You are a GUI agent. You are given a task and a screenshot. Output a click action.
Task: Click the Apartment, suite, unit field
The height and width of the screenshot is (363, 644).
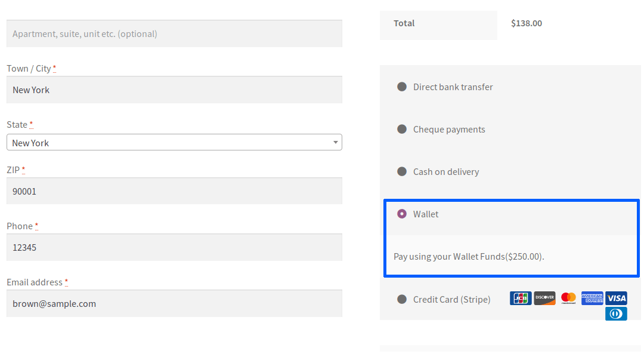click(x=174, y=33)
